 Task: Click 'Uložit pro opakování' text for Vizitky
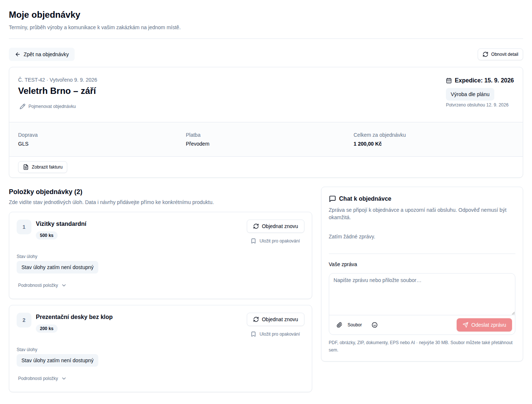pyautogui.click(x=280, y=241)
